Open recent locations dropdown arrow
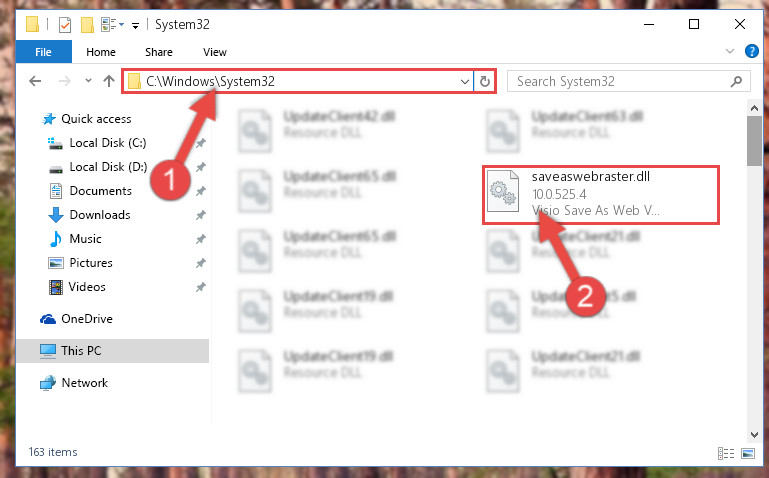The height and width of the screenshot is (478, 769). coord(88,81)
